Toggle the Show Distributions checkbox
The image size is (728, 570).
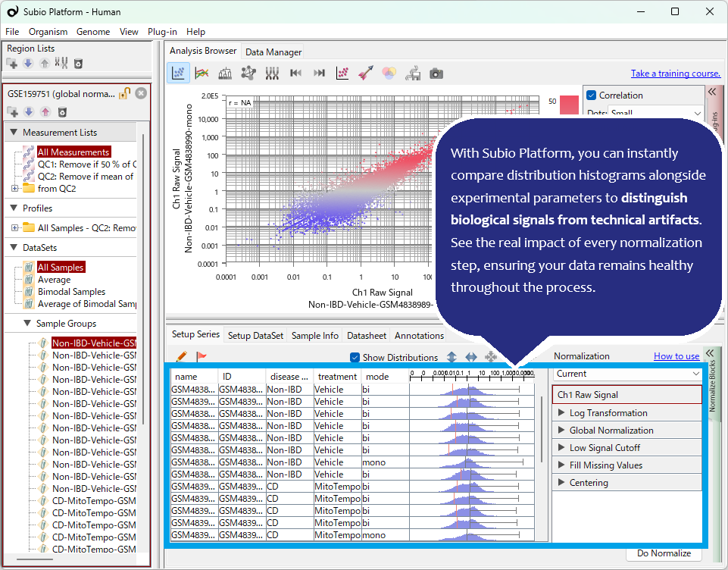click(x=355, y=357)
